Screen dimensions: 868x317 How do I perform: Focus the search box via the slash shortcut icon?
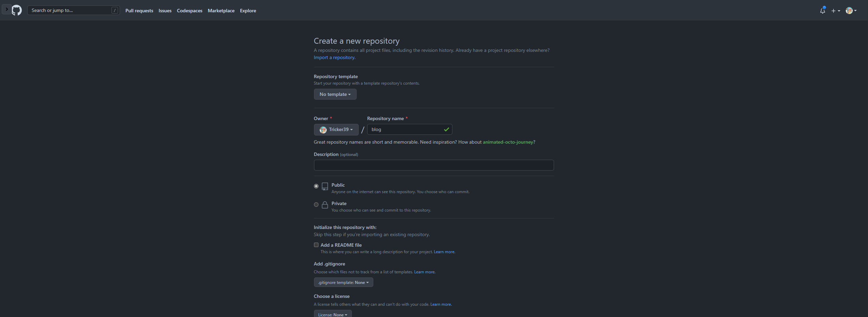click(115, 10)
